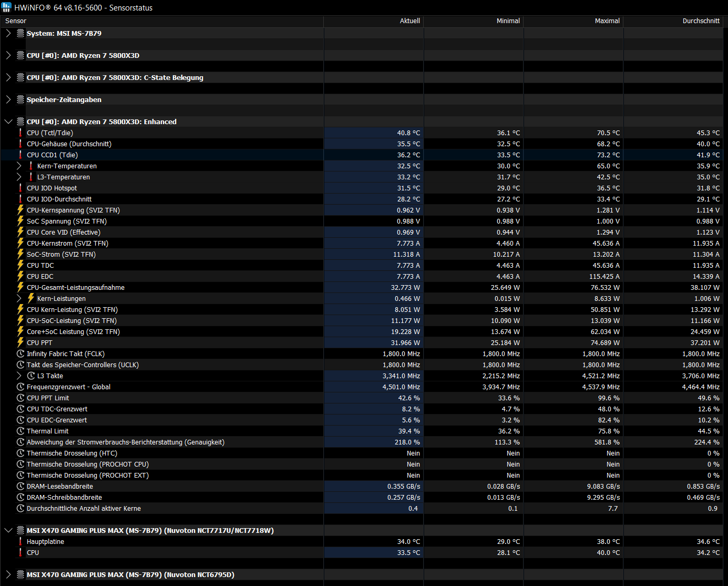This screenshot has height=586, width=728.
Task: Click the 4,501.0 MHz Frequenzgrenzwert current value
Action: click(x=401, y=387)
